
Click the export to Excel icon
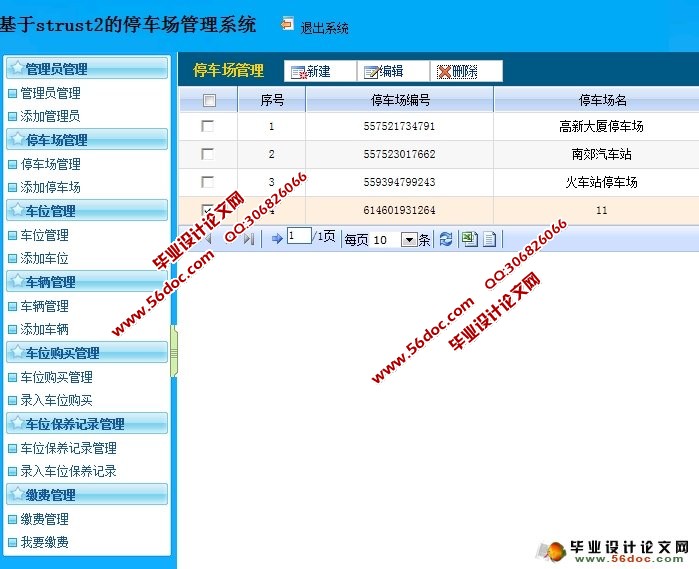469,239
